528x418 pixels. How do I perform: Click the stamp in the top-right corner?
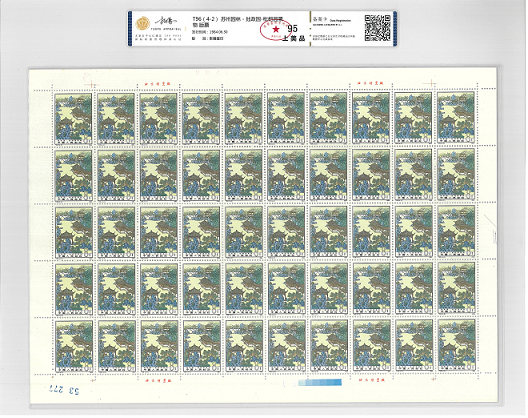click(x=456, y=118)
